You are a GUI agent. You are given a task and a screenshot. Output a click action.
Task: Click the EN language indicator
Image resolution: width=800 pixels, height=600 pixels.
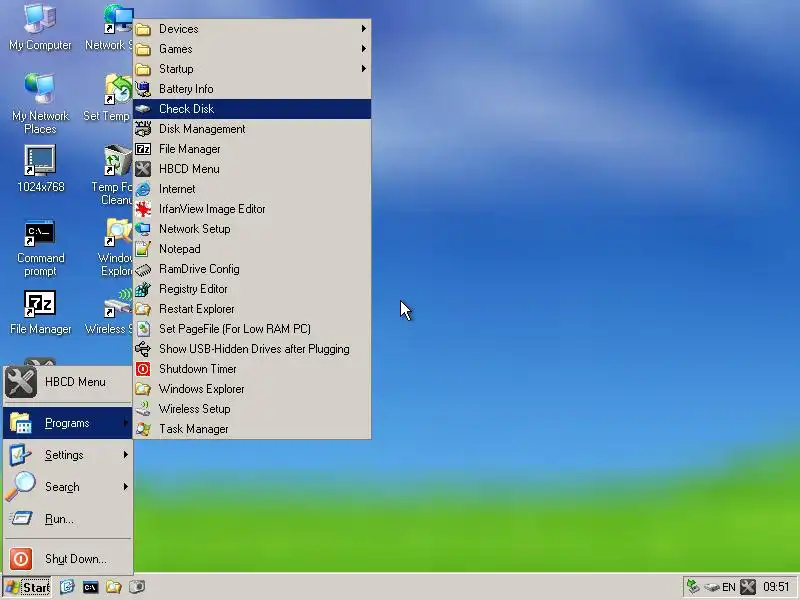point(729,587)
